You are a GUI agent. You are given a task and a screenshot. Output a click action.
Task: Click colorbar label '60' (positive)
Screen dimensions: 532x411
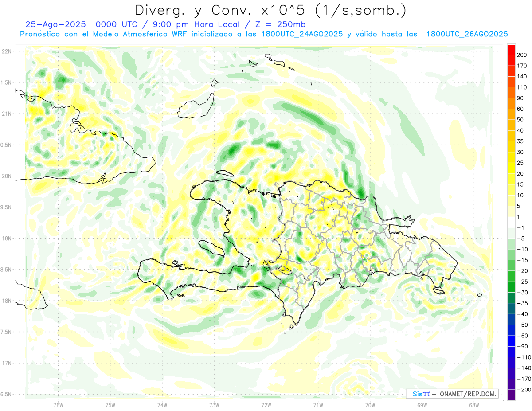[521, 109]
